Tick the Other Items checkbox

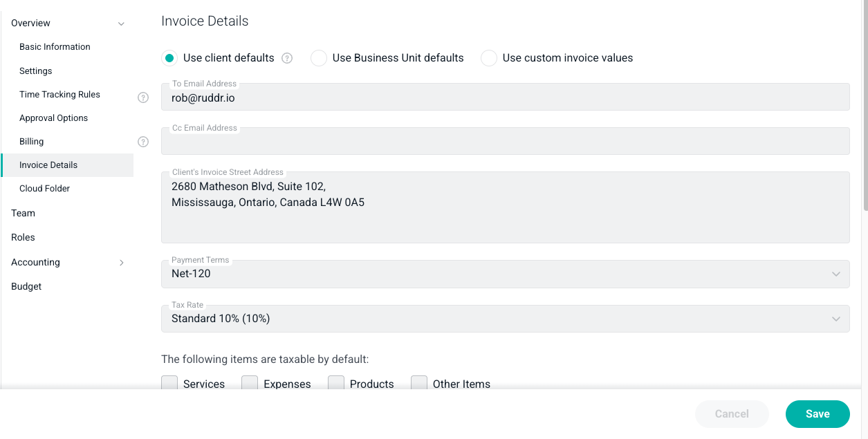[x=419, y=383]
